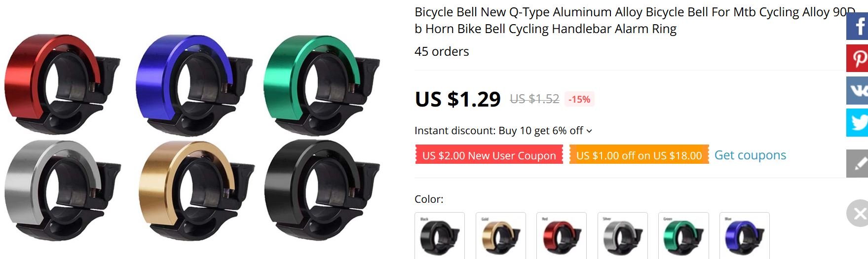Choose the Red bell color

[562, 236]
